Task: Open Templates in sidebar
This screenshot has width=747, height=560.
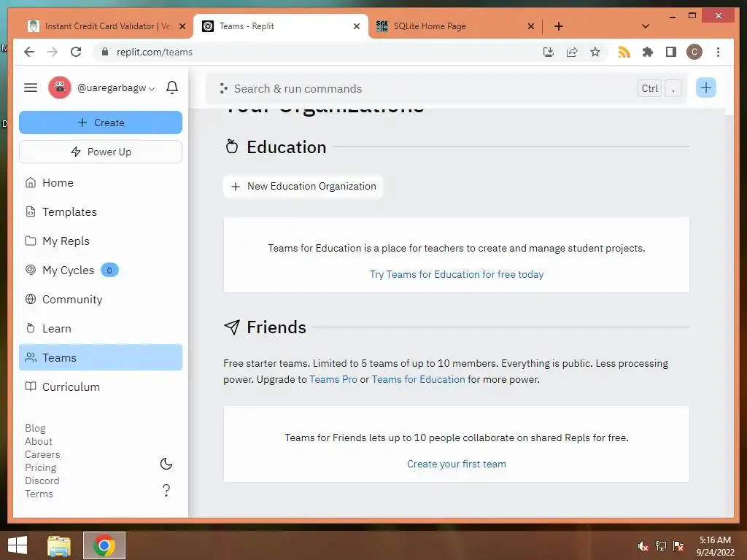Action: 101,212
